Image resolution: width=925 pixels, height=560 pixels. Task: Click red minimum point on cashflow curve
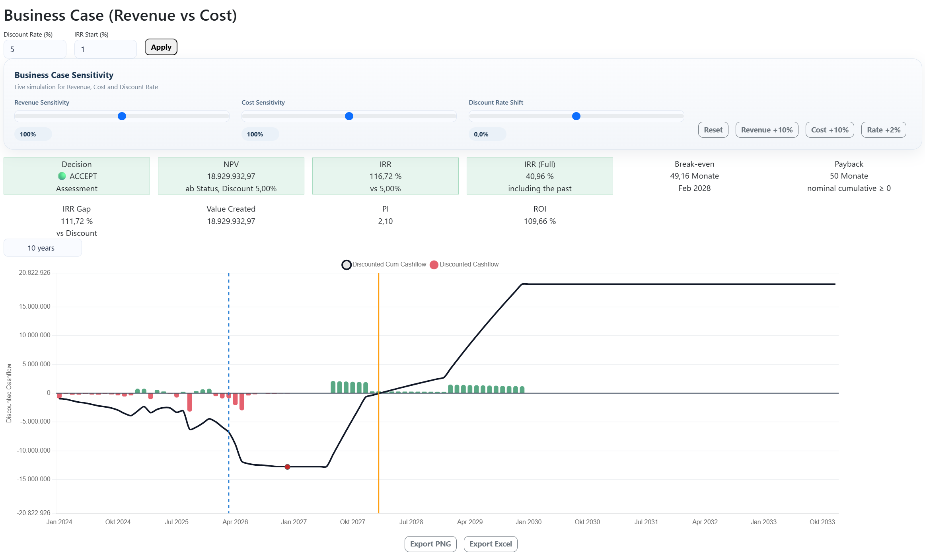point(287,467)
